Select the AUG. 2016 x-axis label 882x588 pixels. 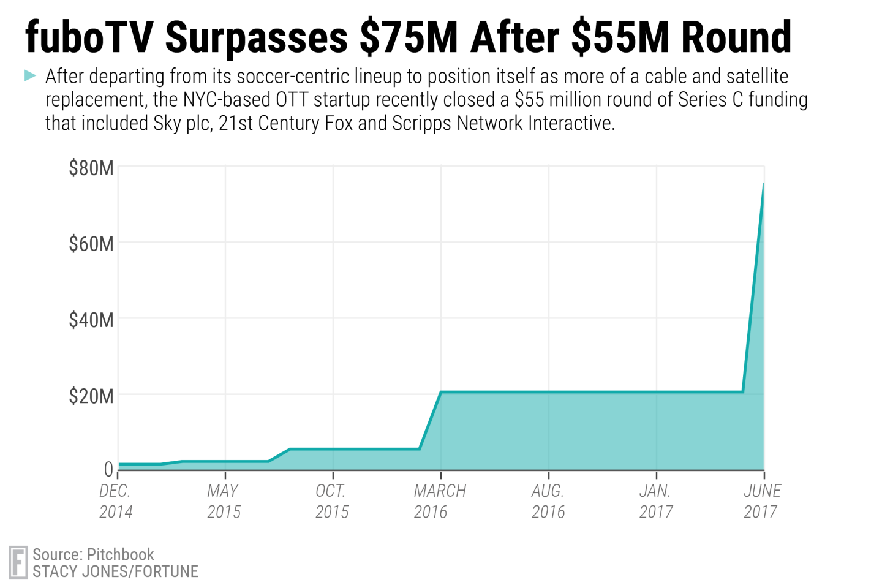coord(548,501)
